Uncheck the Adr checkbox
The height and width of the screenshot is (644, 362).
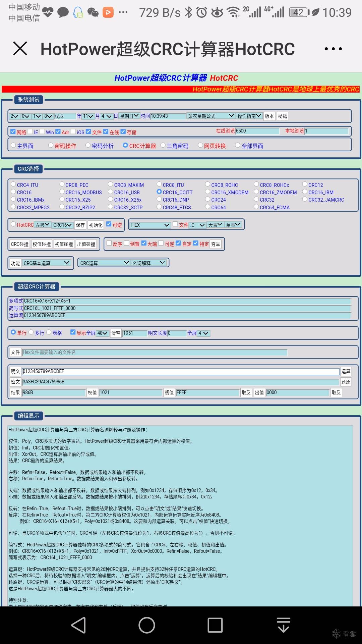(x=58, y=131)
